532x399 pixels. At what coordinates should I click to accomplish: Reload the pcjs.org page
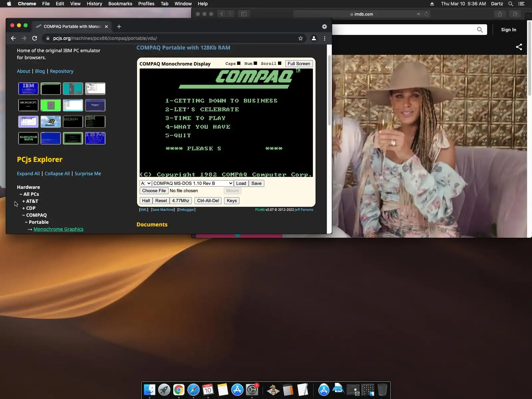35,38
